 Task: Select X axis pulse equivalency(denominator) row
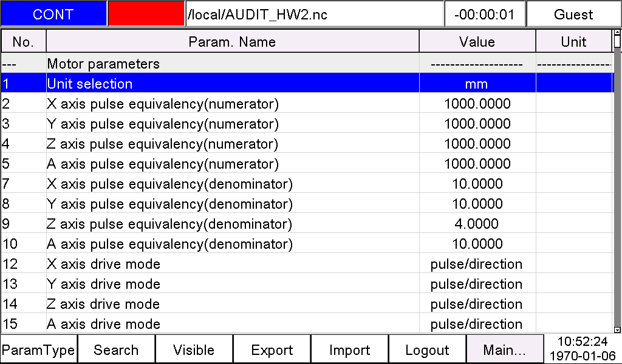307,183
